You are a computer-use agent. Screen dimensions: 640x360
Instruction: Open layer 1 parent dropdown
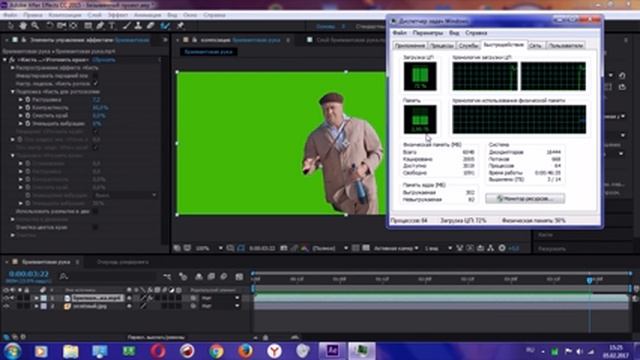click(220, 298)
